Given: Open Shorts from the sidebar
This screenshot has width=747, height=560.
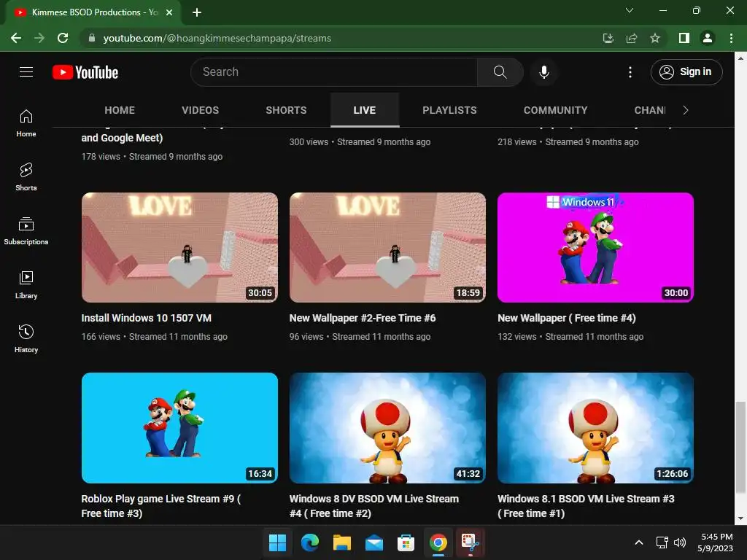Looking at the screenshot, I should pos(26,177).
